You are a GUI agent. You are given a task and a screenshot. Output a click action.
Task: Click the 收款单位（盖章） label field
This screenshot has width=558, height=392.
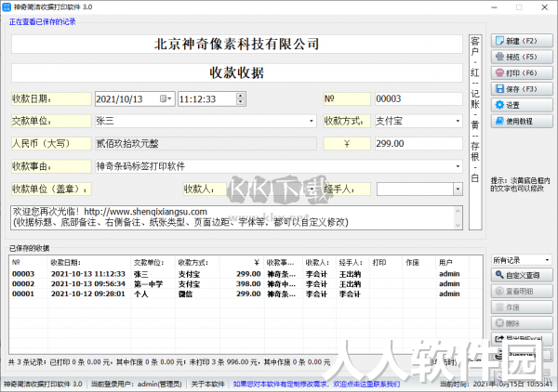pyautogui.click(x=51, y=189)
